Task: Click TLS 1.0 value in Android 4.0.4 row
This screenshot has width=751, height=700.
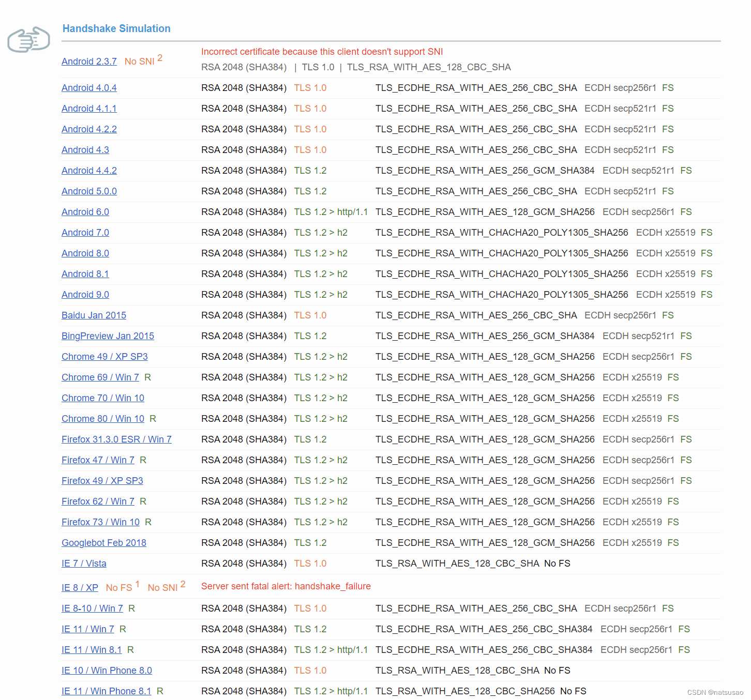Action: (310, 88)
